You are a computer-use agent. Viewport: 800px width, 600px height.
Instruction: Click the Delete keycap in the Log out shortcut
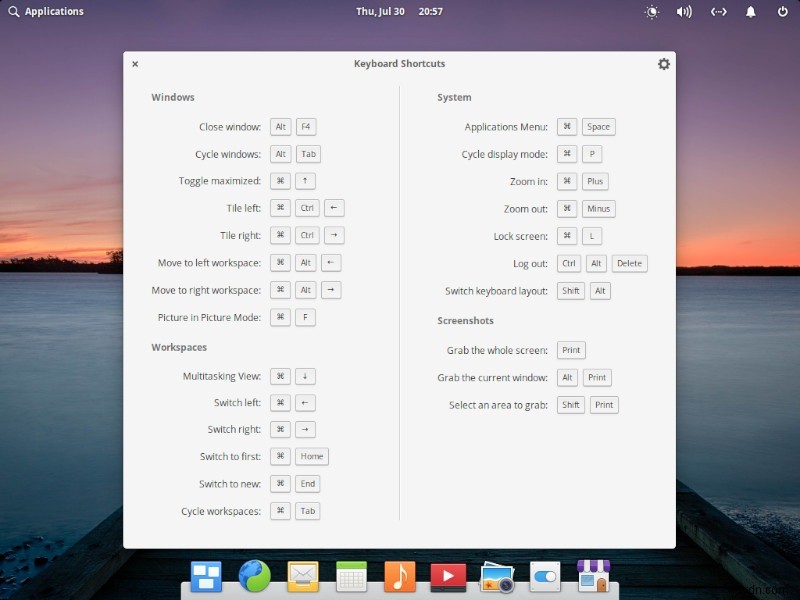tap(629, 263)
